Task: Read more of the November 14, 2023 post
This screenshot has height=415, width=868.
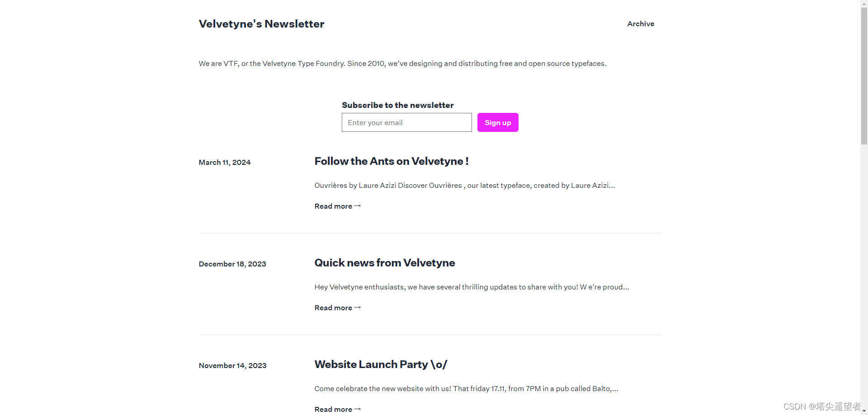Action: click(338, 409)
